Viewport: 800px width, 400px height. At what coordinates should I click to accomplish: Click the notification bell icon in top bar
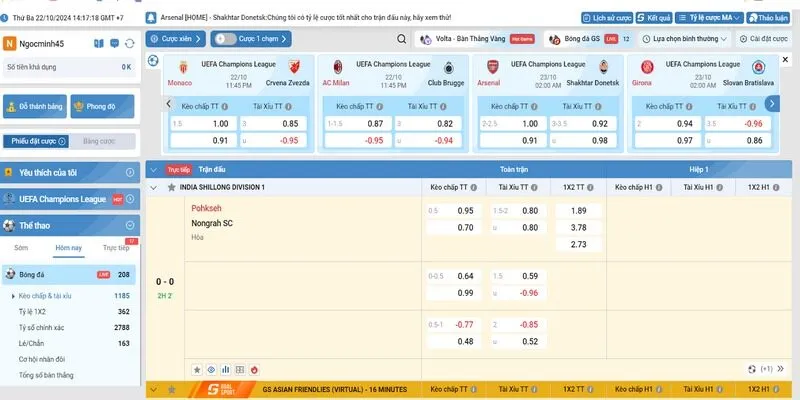pos(148,18)
